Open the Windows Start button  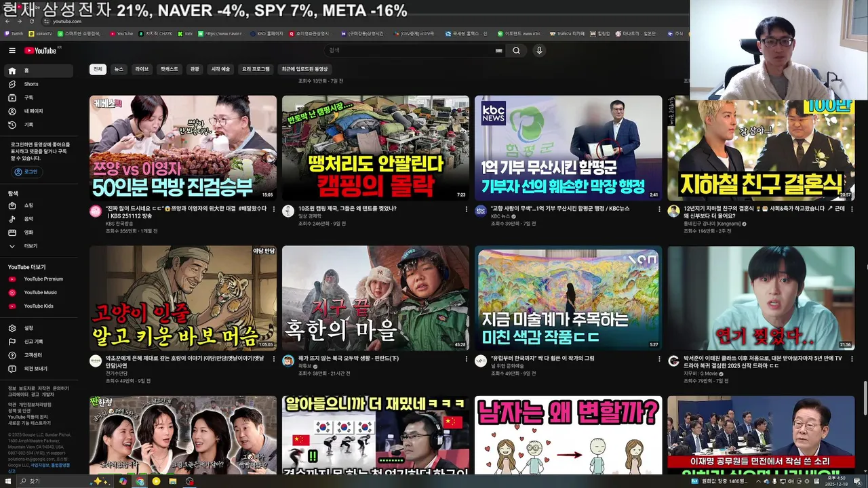click(x=8, y=481)
